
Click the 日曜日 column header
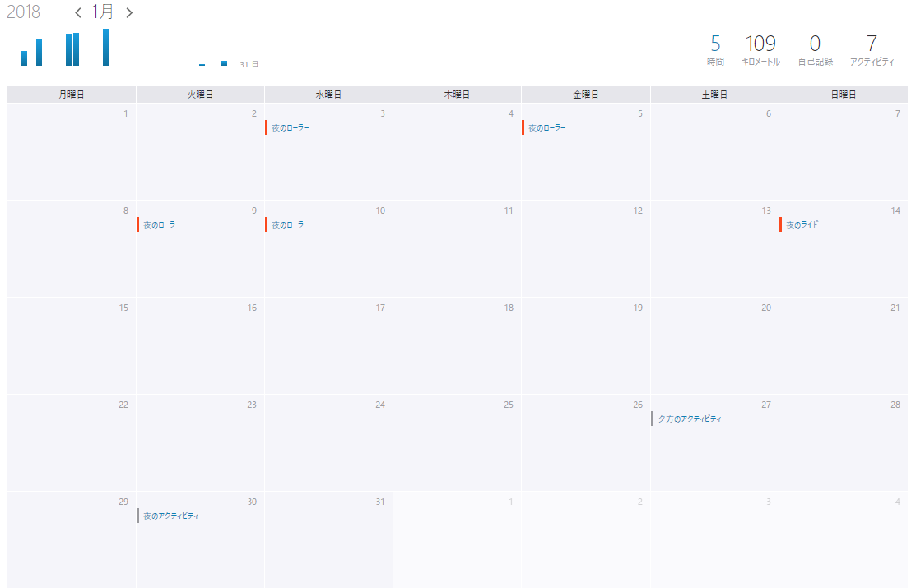[x=844, y=95]
